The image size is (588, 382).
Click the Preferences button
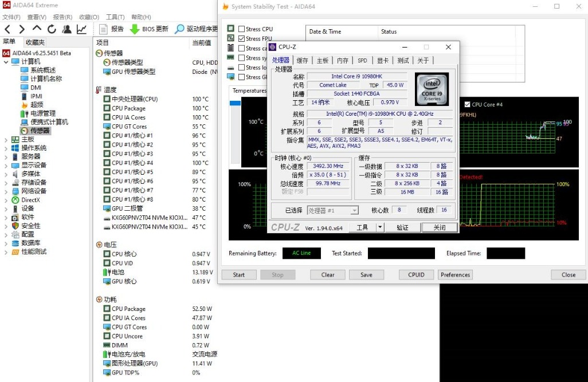455,275
